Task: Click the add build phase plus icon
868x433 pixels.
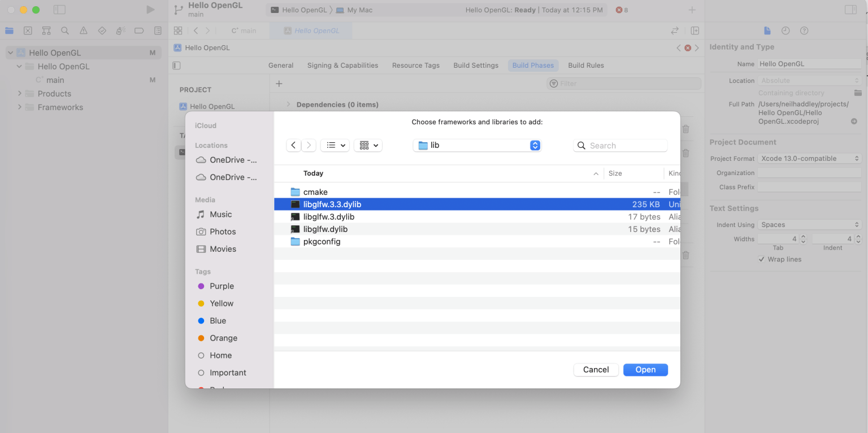Action: pyautogui.click(x=279, y=84)
